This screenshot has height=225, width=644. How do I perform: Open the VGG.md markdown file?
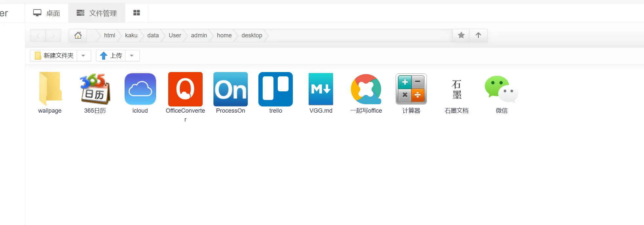click(x=321, y=89)
